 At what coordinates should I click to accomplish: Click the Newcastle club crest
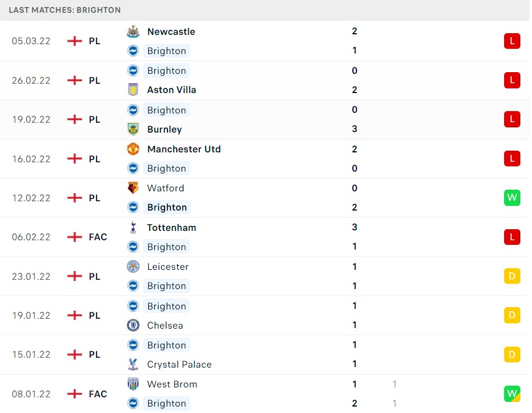[x=133, y=31]
